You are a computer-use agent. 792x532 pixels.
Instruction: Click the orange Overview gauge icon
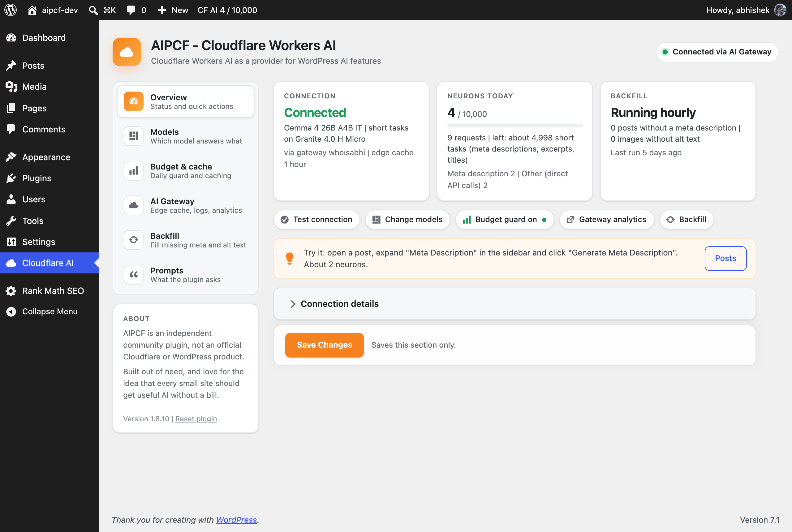[x=133, y=101]
